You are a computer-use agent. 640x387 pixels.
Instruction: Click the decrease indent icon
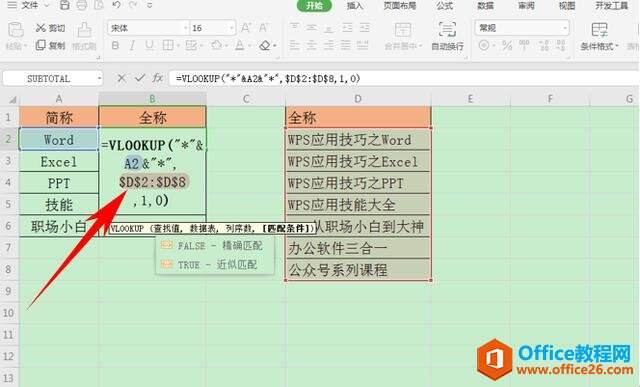pyautogui.click(x=347, y=28)
